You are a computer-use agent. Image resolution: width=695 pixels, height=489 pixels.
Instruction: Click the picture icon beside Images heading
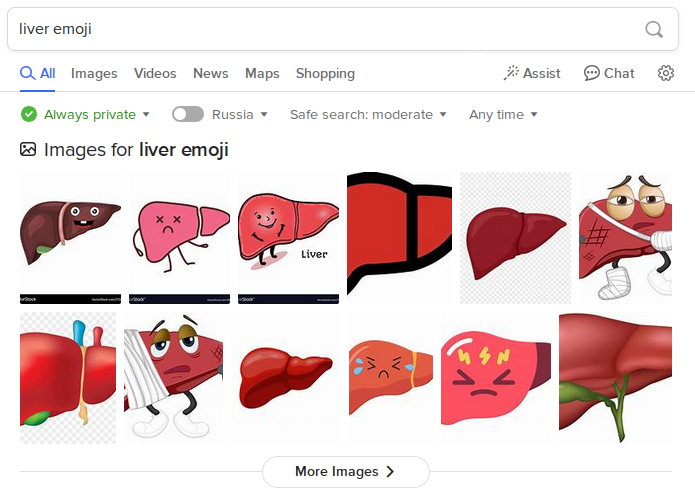pyautogui.click(x=28, y=150)
